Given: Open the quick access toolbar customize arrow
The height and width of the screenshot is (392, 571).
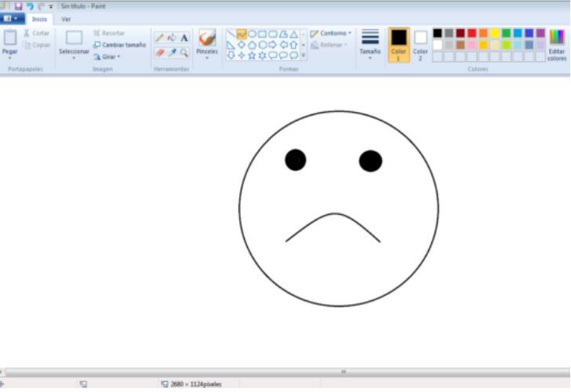Looking at the screenshot, I should pyautogui.click(x=51, y=6).
